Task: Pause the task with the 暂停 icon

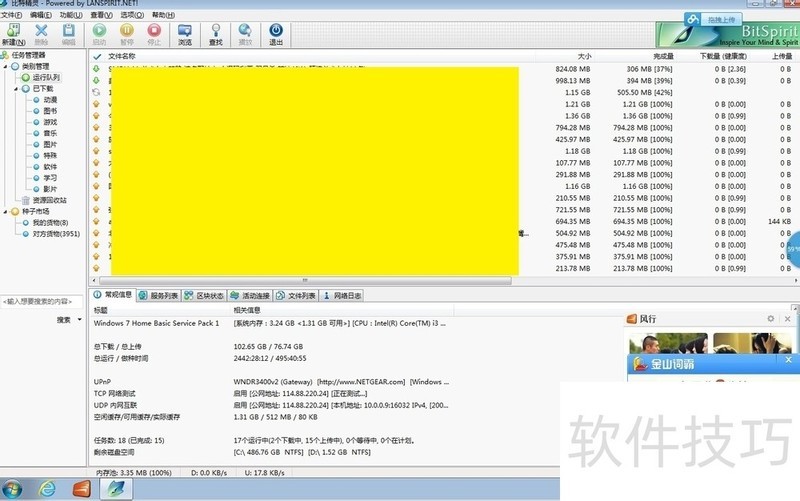Action: coord(127,34)
